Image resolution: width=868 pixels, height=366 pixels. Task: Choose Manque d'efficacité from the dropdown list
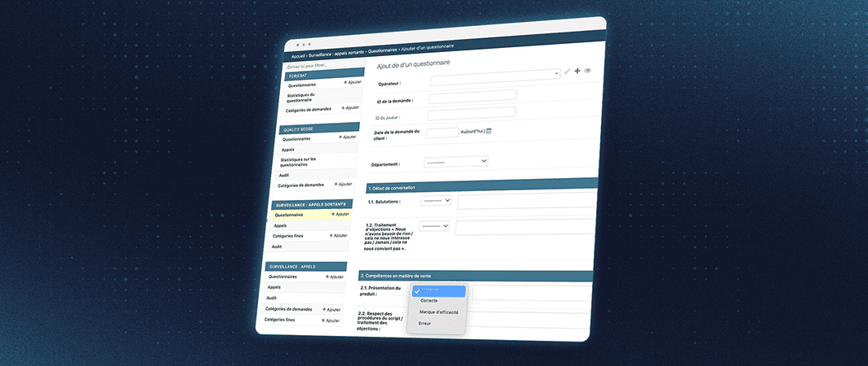(438, 312)
